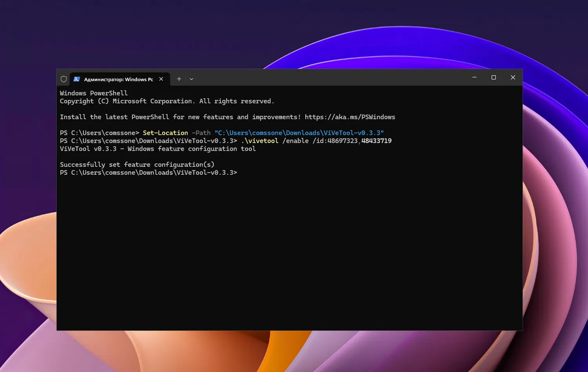Click the feature ID 48433719
Image resolution: width=588 pixels, height=372 pixels.
[376, 141]
